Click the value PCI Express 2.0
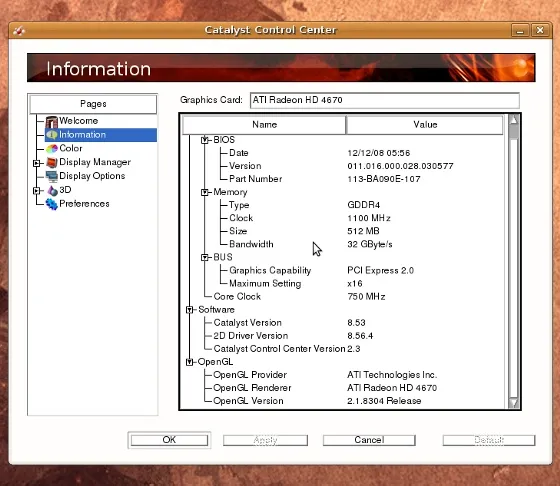Viewport: 560px width, 486px height. point(380,270)
